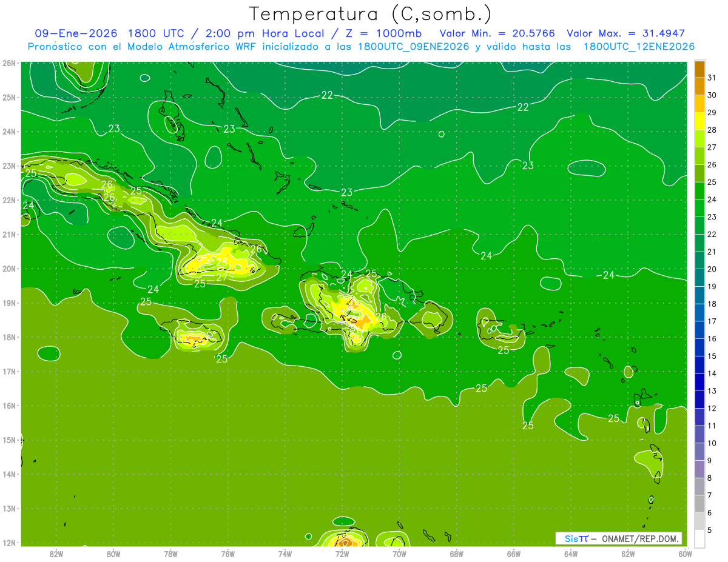The height and width of the screenshot is (562, 728).
Task: Click the 74W longitude axis label
Action: tap(285, 554)
